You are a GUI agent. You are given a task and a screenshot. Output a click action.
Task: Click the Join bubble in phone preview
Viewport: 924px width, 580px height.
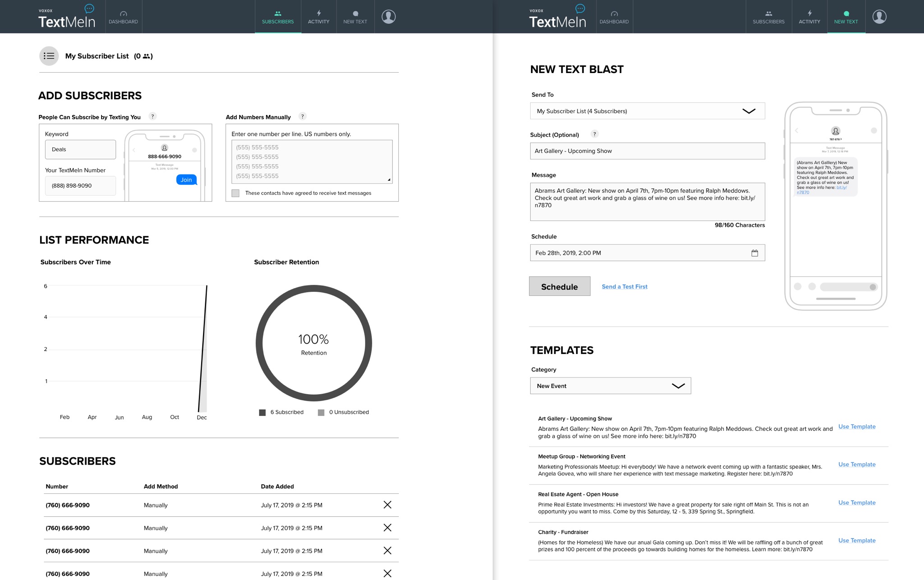(186, 180)
